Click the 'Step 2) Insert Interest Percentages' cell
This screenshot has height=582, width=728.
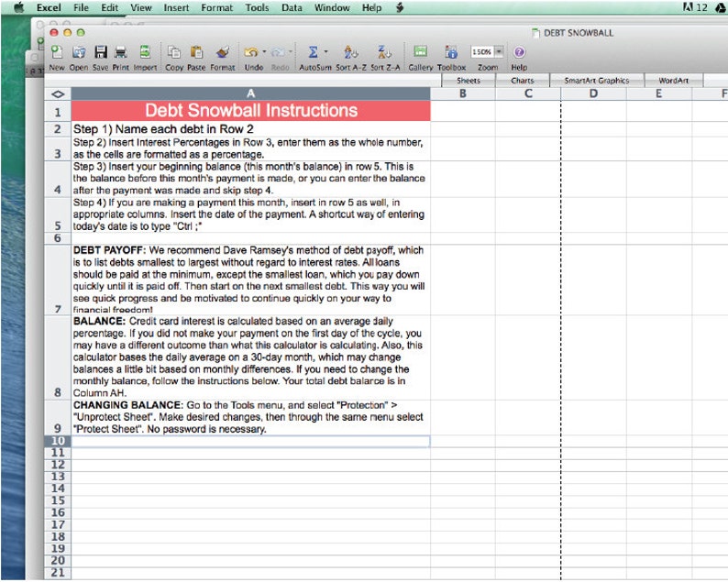[250, 148]
